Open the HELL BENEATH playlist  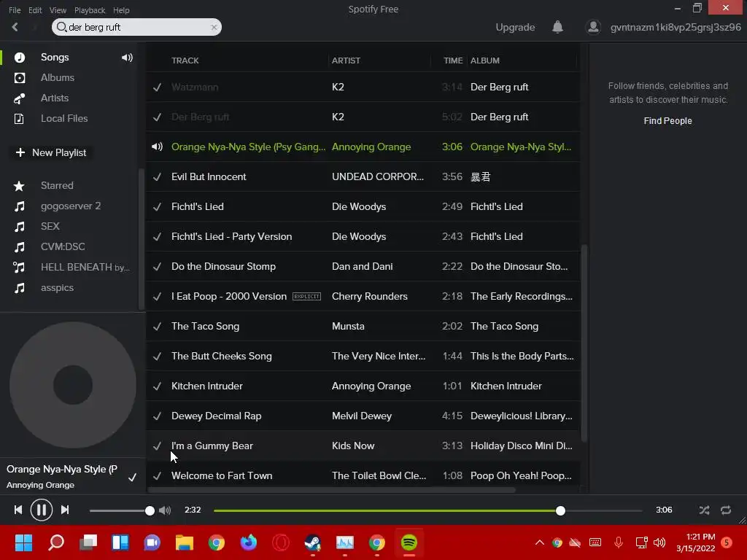point(85,267)
